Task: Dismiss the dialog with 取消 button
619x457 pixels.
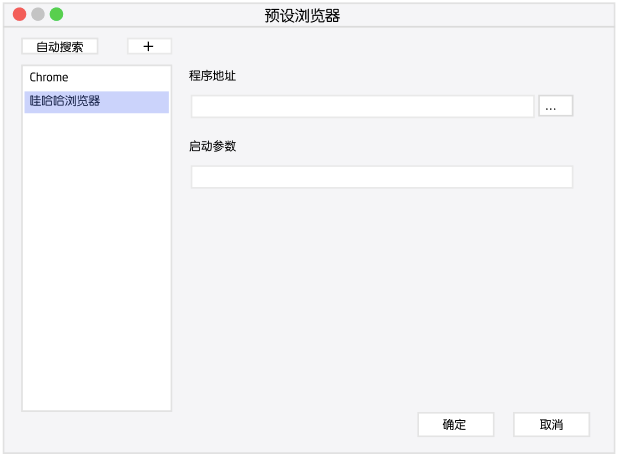Action: [x=551, y=424]
